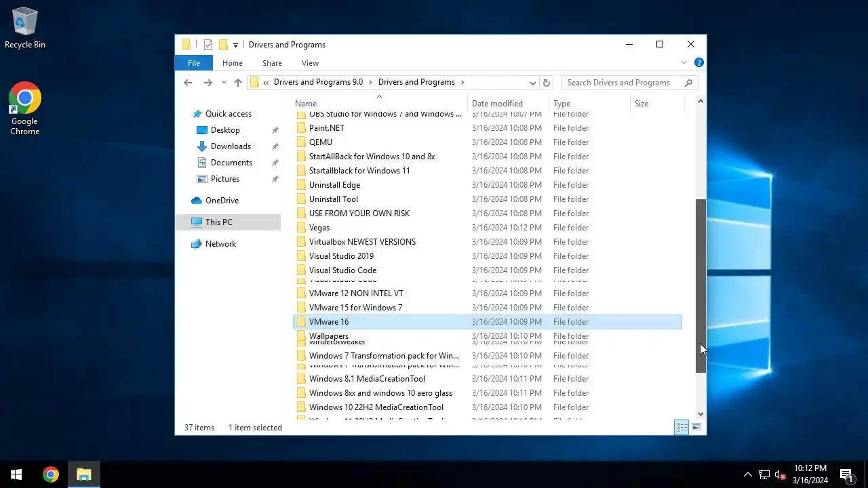Select the USE FROM YOUR OWN RISK folder
This screenshot has width=868, height=488.
coord(487,213)
